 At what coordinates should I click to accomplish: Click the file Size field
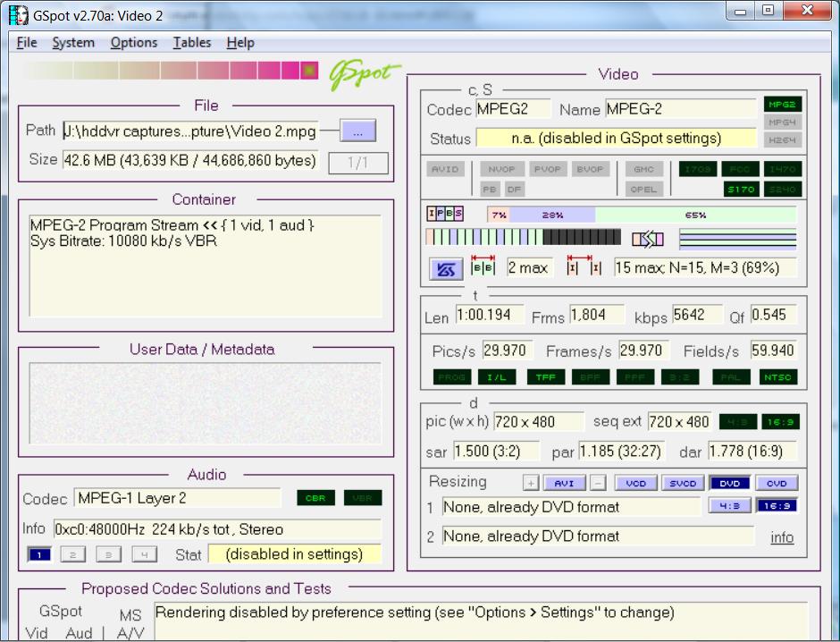coord(190,160)
